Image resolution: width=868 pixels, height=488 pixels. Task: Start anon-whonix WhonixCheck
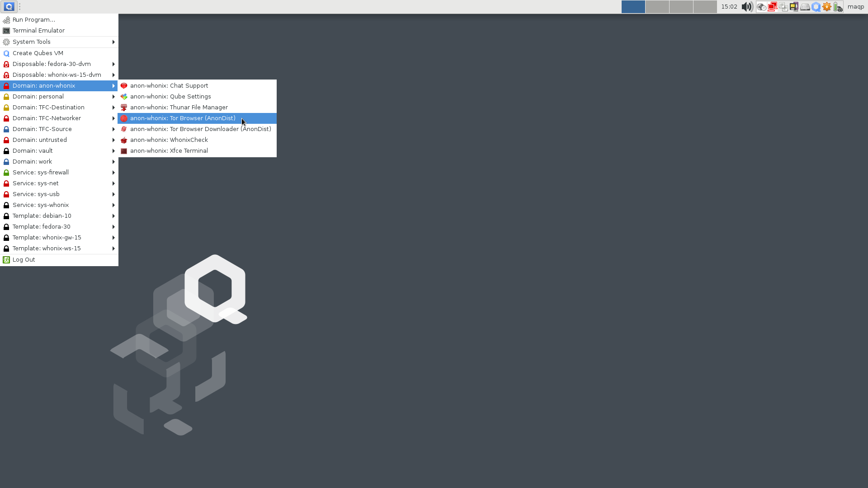169,140
